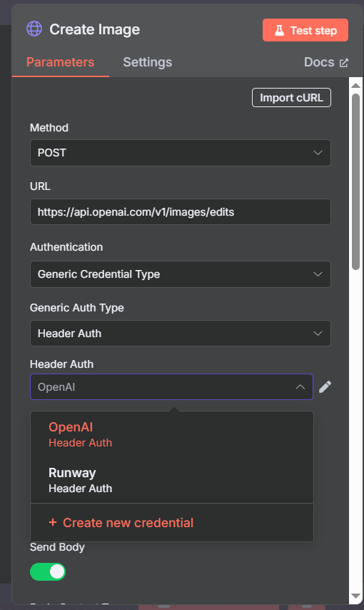Select the Parameters tab
This screenshot has height=610, width=364.
60,62
